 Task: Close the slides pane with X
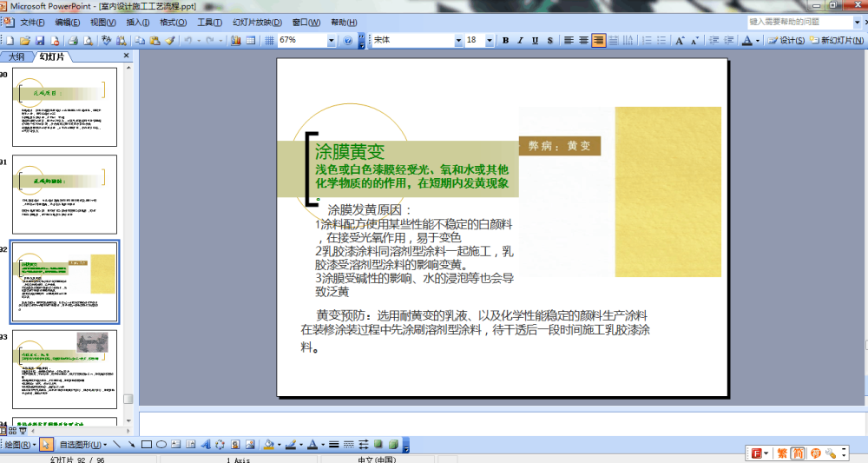click(x=126, y=56)
